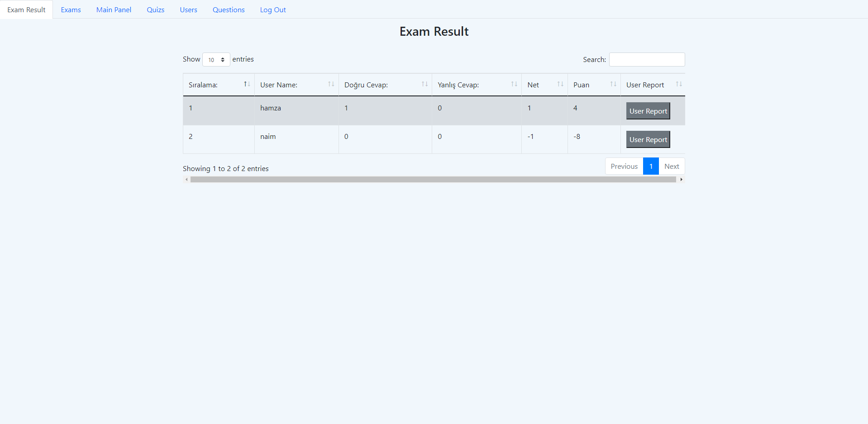Open the Main Panel page
Image resolution: width=868 pixels, height=424 pixels.
point(114,10)
